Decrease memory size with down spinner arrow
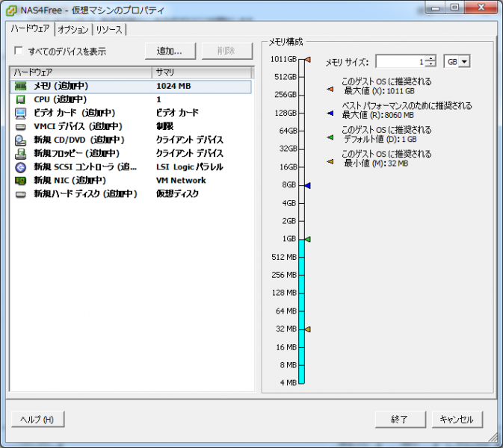 click(x=431, y=65)
